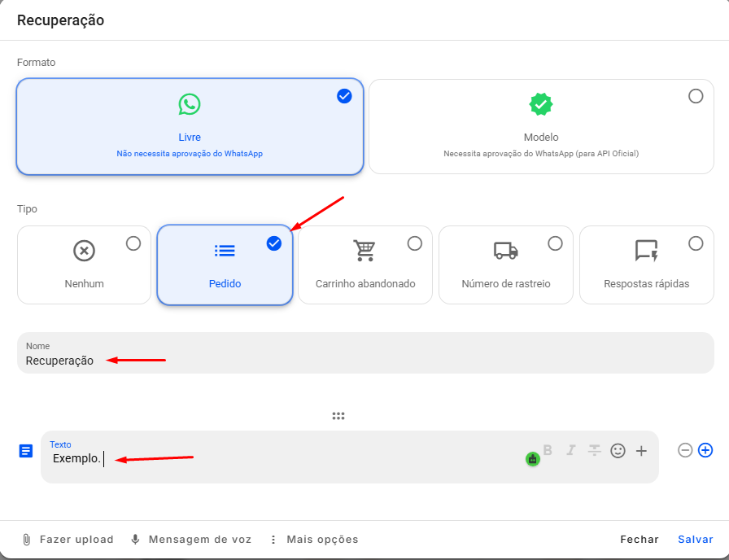Click Fazer upload button
729x560 pixels.
[x=68, y=540]
